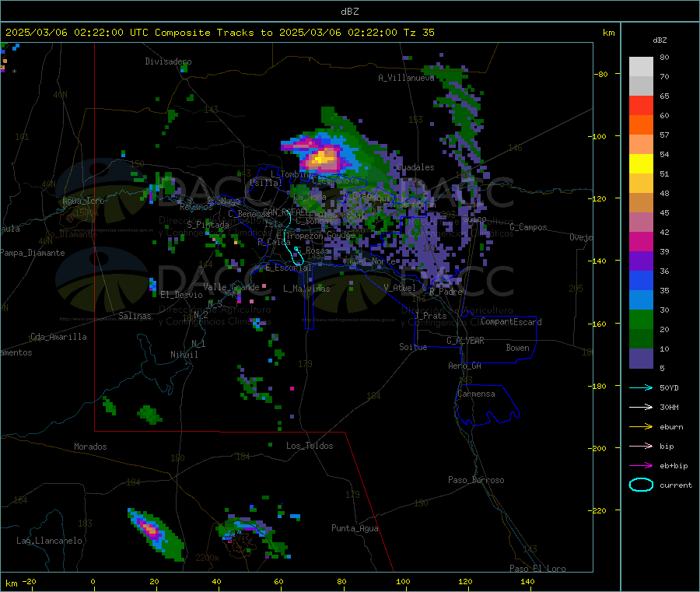The width and height of the screenshot is (700, 592).
Task: Click the yellow eburn arrow in legend
Action: (641, 427)
